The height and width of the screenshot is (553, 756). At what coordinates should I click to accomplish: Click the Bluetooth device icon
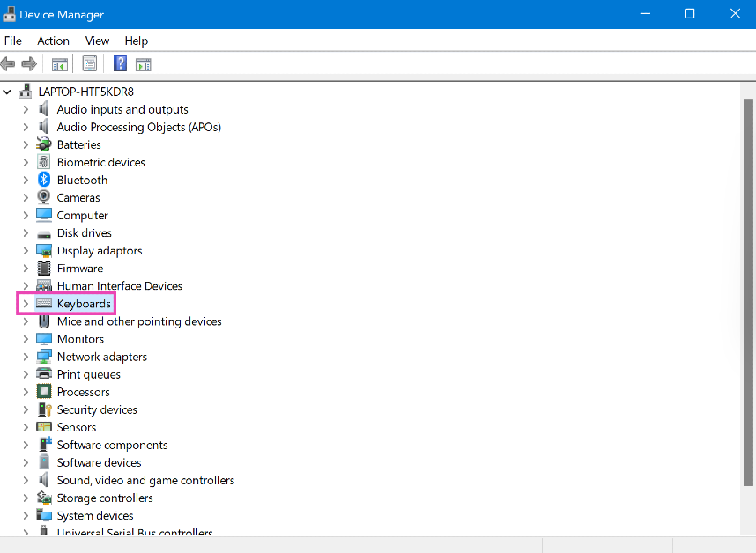[44, 180]
